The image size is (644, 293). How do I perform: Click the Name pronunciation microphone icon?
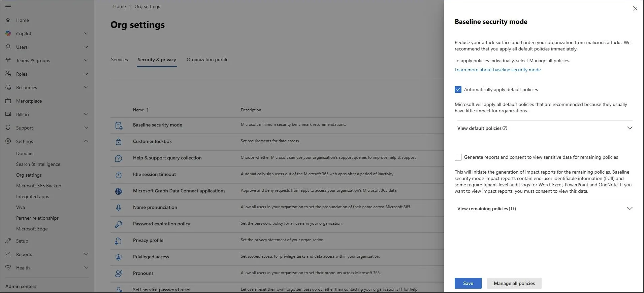(119, 208)
